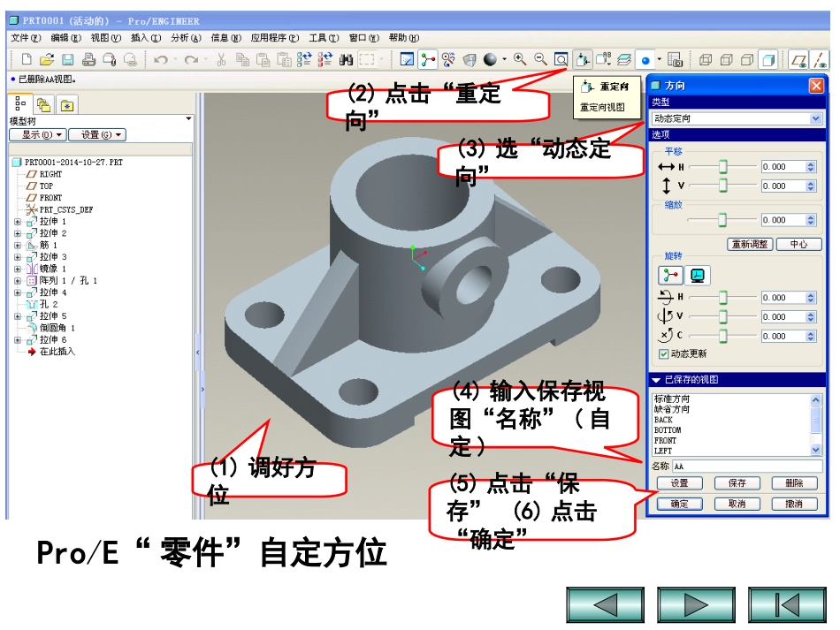Adjust the pan H slider

722,167
